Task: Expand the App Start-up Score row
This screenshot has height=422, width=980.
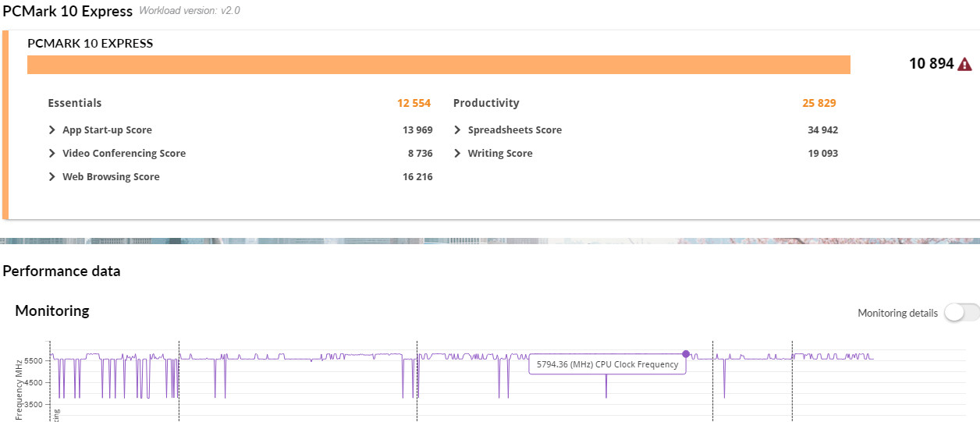Action: tap(52, 130)
